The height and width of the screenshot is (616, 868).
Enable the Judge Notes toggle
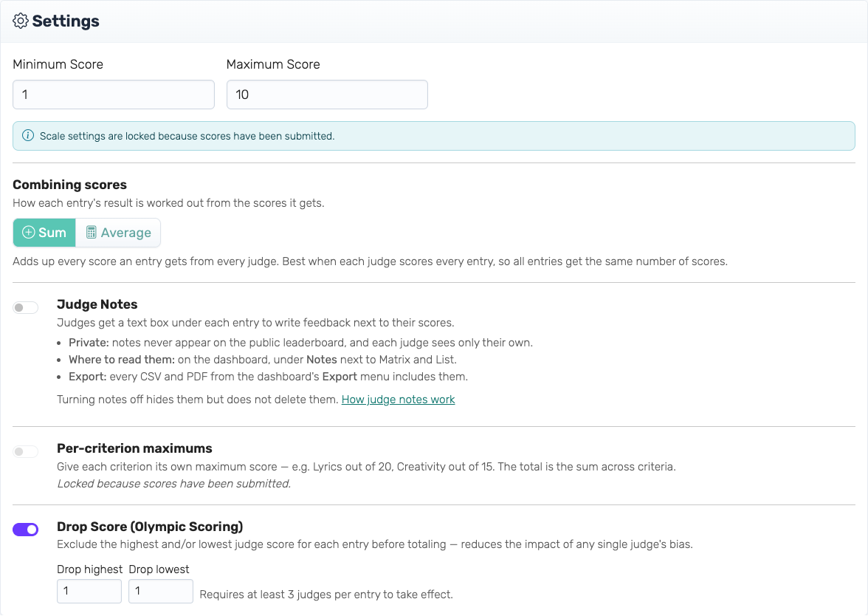[x=25, y=307]
